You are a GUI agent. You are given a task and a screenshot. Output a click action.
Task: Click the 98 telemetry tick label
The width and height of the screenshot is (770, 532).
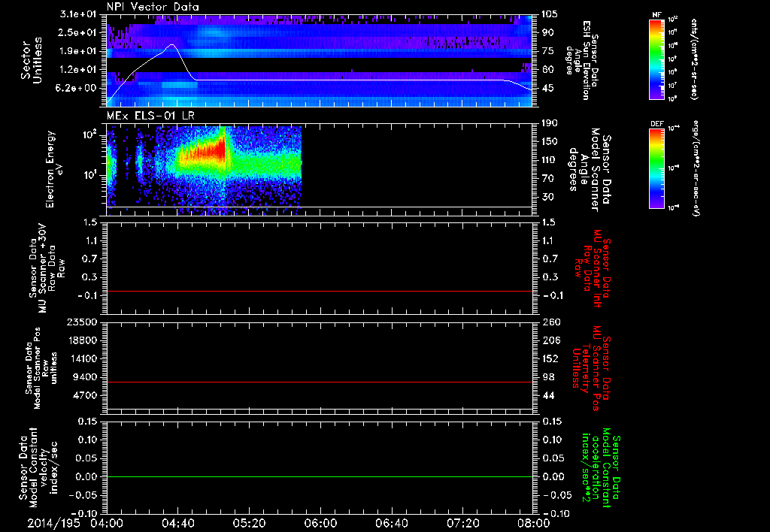[548, 377]
